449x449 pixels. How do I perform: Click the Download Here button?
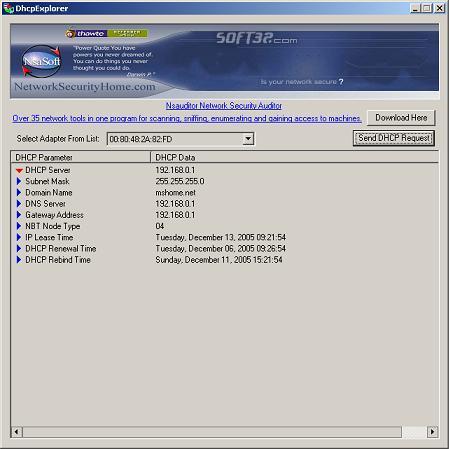coord(401,118)
